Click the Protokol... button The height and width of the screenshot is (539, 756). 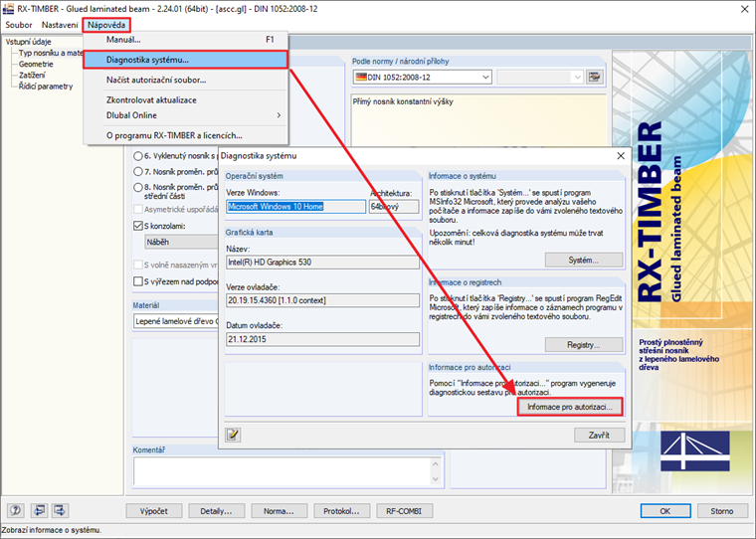point(342,511)
